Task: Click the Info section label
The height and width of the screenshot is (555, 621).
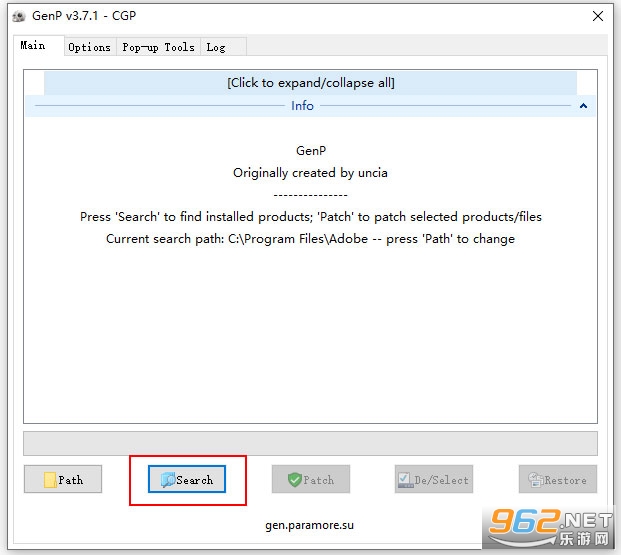Action: [x=302, y=106]
